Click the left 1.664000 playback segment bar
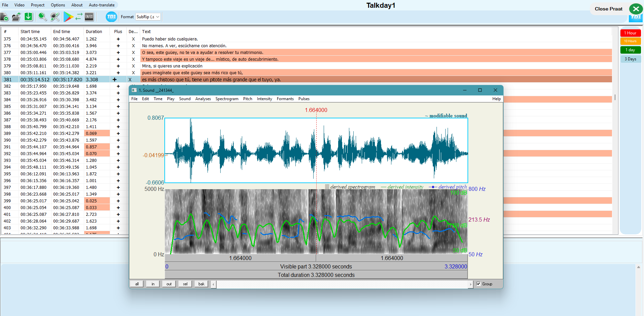The image size is (644, 316). pos(240,258)
